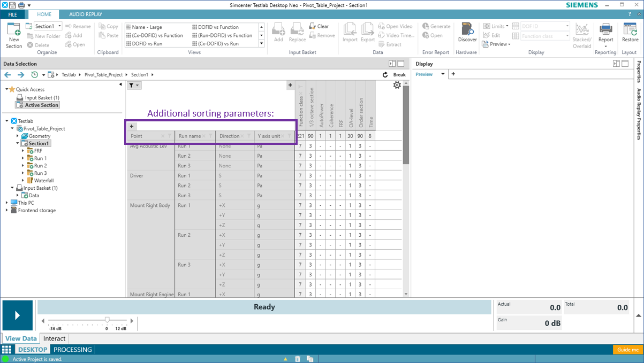Expand the Preview display dropdown

[x=443, y=74]
